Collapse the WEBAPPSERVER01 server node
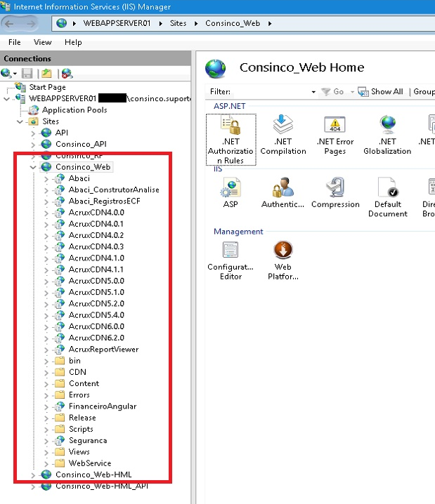The height and width of the screenshot is (504, 435). (7, 99)
